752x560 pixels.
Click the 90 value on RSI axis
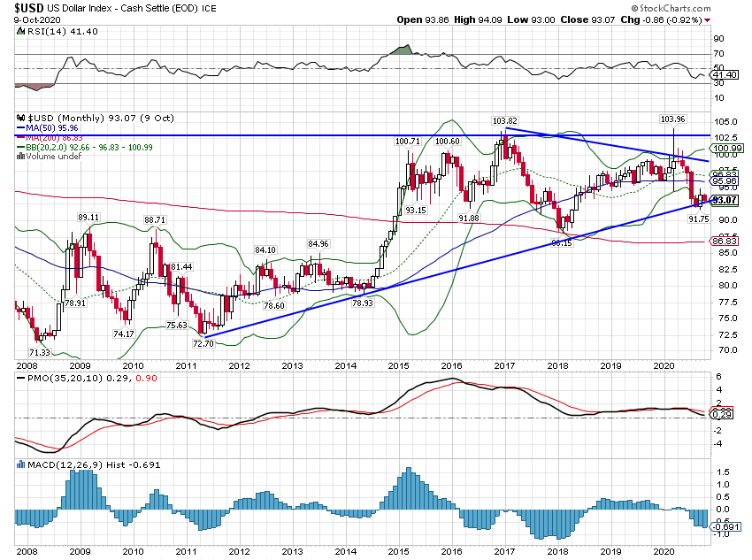(719, 38)
